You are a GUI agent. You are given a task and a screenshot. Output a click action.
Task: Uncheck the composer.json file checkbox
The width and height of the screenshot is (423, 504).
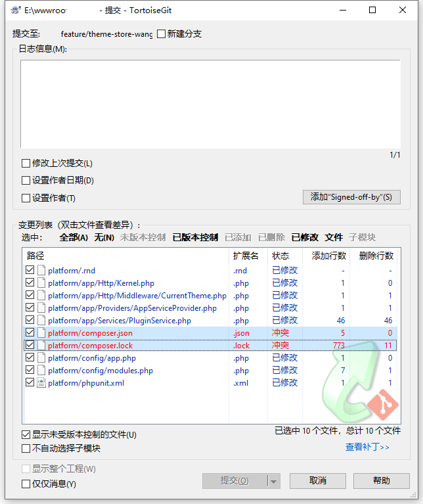coord(30,332)
